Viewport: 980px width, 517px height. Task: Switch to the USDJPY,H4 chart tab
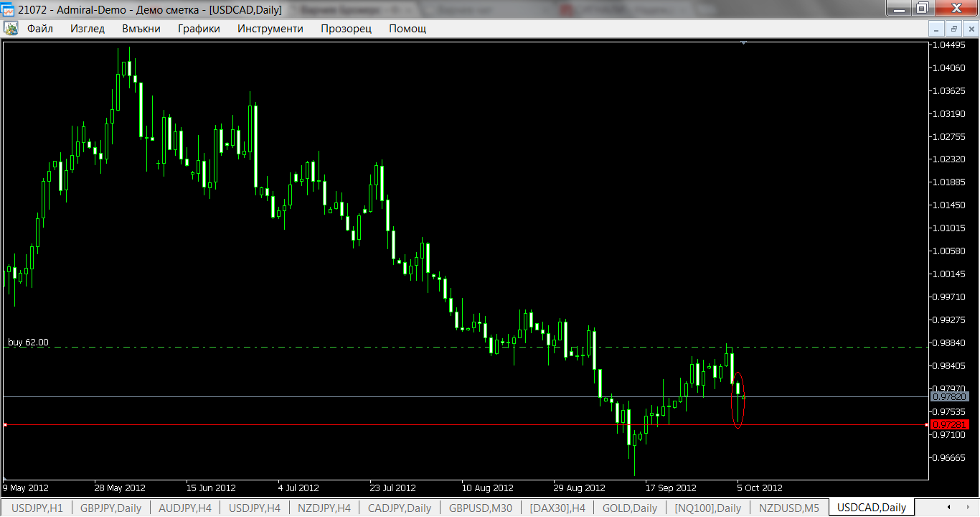255,508
